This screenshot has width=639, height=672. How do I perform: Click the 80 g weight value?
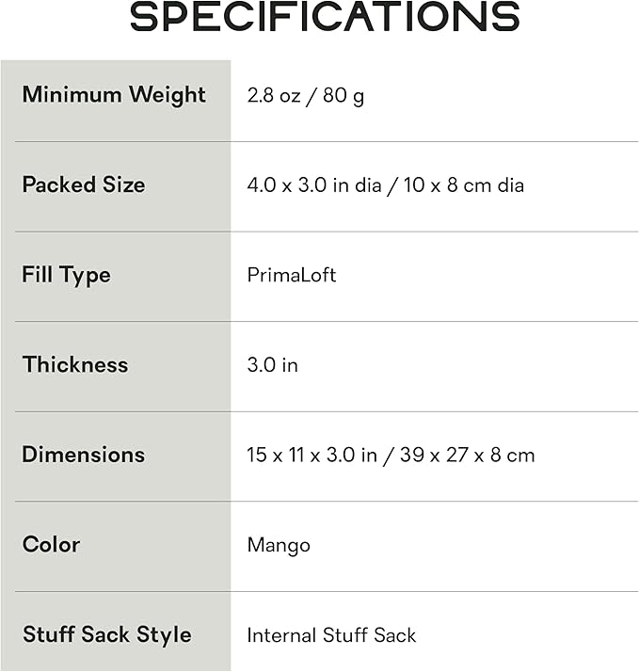point(343,96)
